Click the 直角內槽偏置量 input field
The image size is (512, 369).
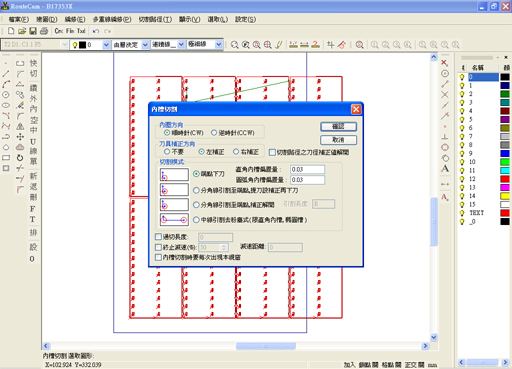[307, 169]
